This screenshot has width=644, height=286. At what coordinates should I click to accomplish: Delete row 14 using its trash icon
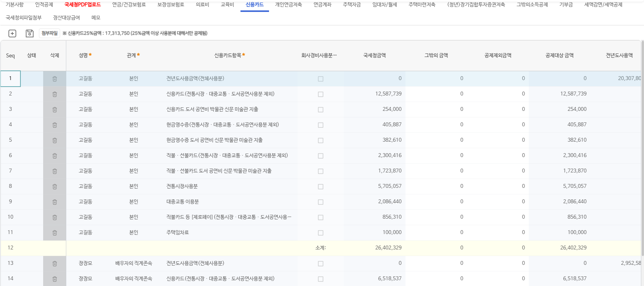point(55,279)
